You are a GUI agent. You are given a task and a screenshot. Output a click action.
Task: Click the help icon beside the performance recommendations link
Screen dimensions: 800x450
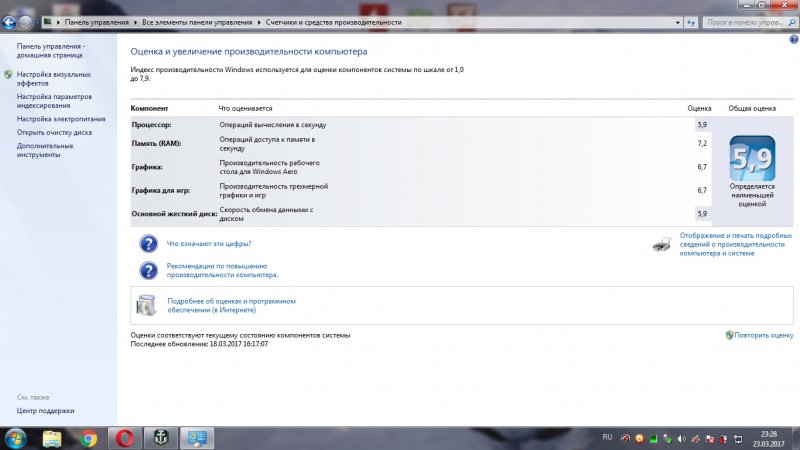148,270
